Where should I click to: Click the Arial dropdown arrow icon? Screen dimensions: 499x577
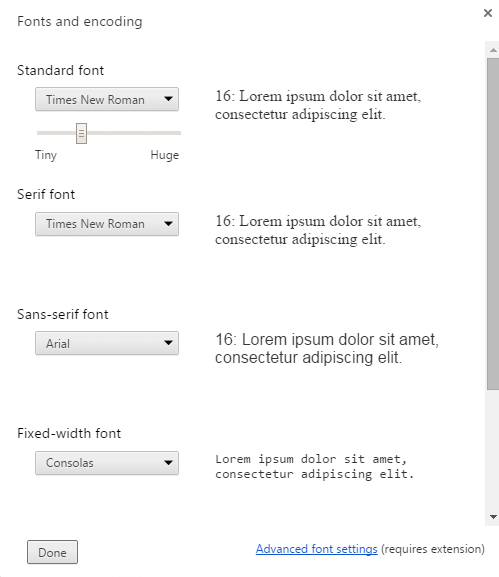[168, 343]
